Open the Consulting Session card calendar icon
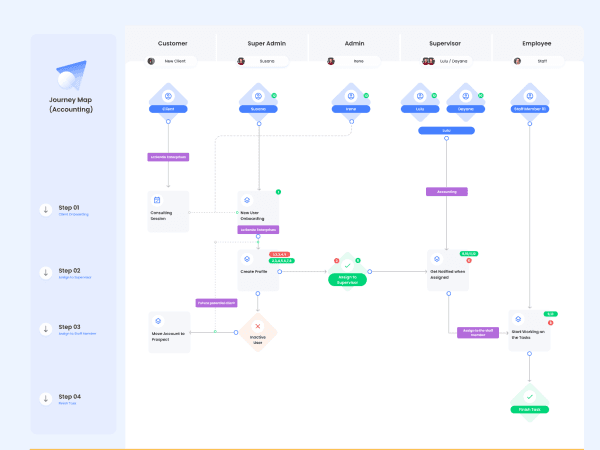This screenshot has height=450, width=600. click(157, 200)
